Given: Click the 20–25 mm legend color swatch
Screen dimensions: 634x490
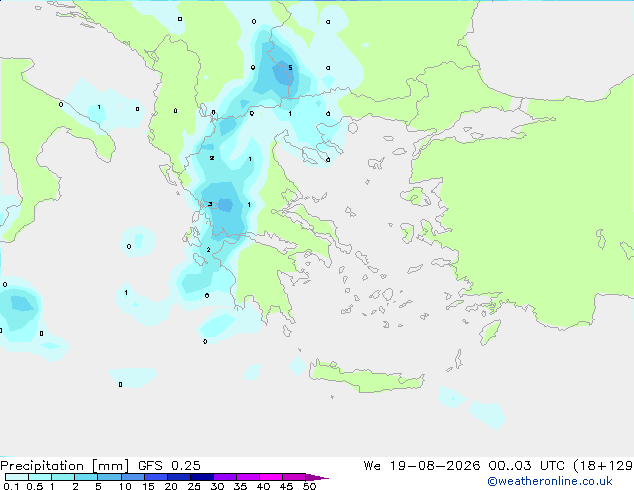Looking at the screenshot, I should click(178, 477).
